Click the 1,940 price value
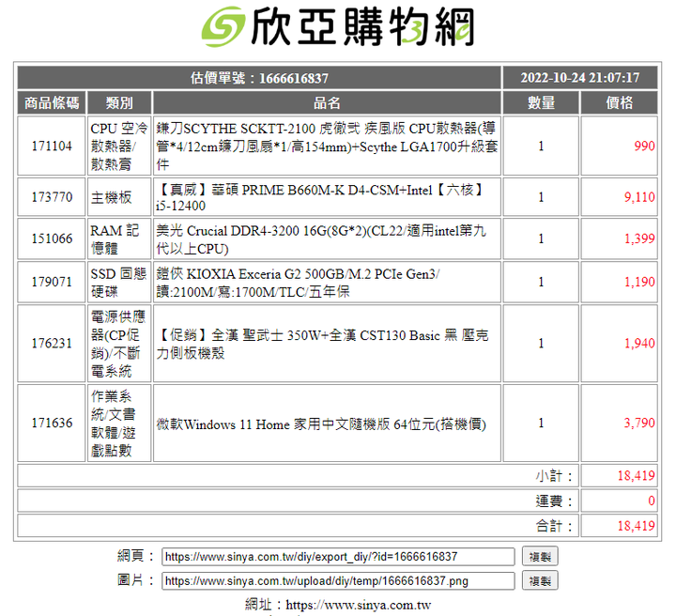This screenshot has height=616, width=676. 639,343
